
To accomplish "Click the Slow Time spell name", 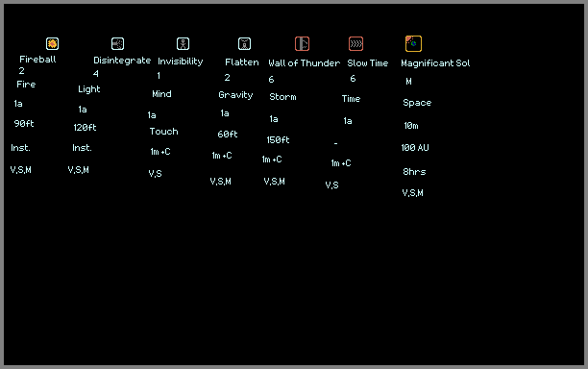I will [x=367, y=63].
